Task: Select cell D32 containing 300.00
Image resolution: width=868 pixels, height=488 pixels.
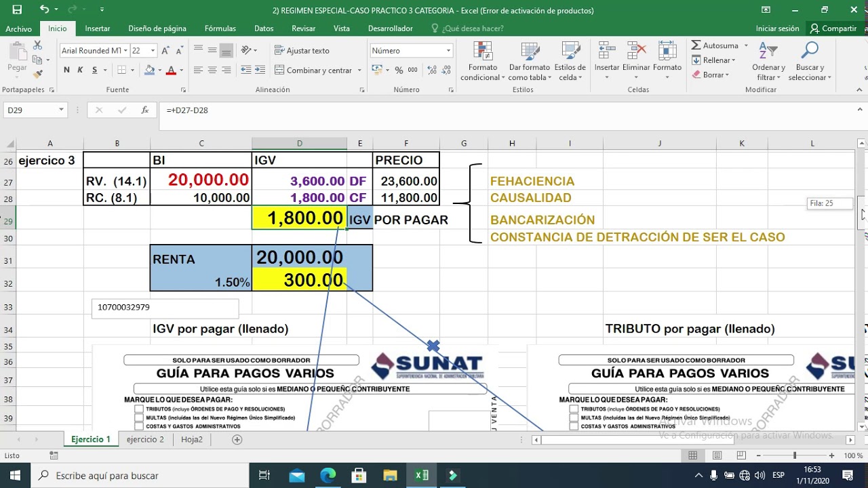Action: [299, 281]
